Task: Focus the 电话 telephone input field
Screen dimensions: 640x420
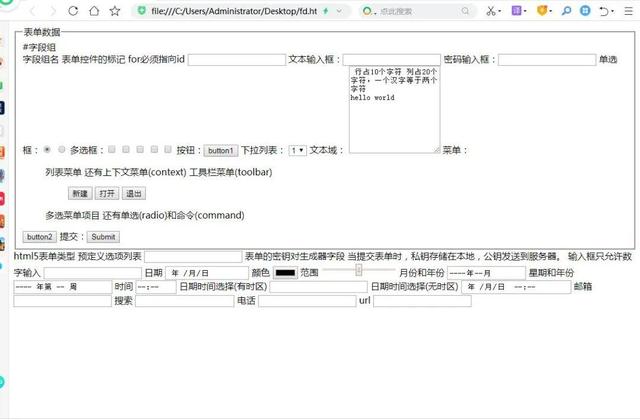Action: 307,301
